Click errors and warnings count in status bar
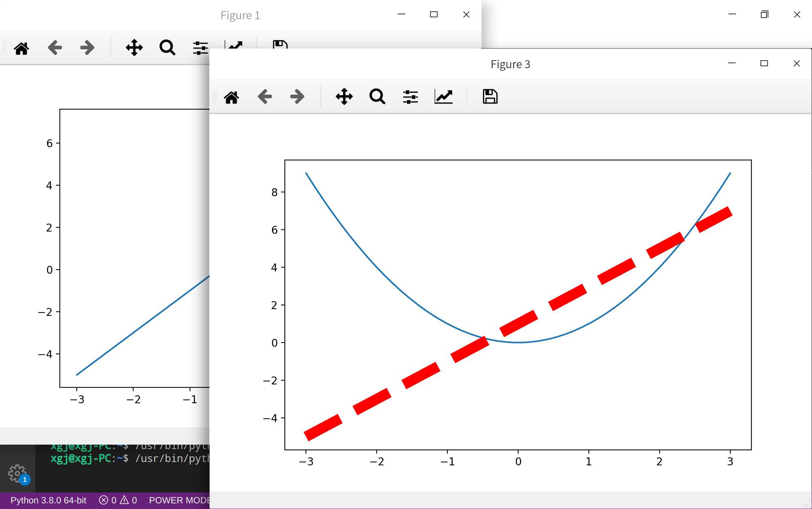Viewport: 812px width, 509px height. click(118, 500)
